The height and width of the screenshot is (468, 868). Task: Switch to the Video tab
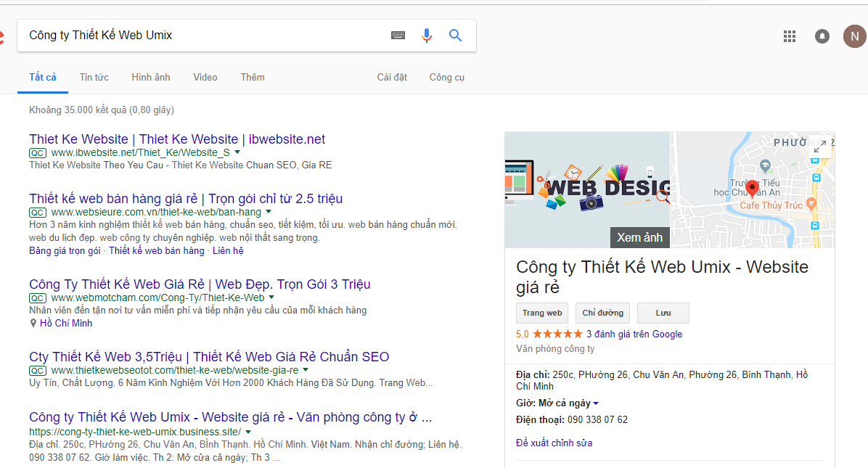(x=205, y=78)
